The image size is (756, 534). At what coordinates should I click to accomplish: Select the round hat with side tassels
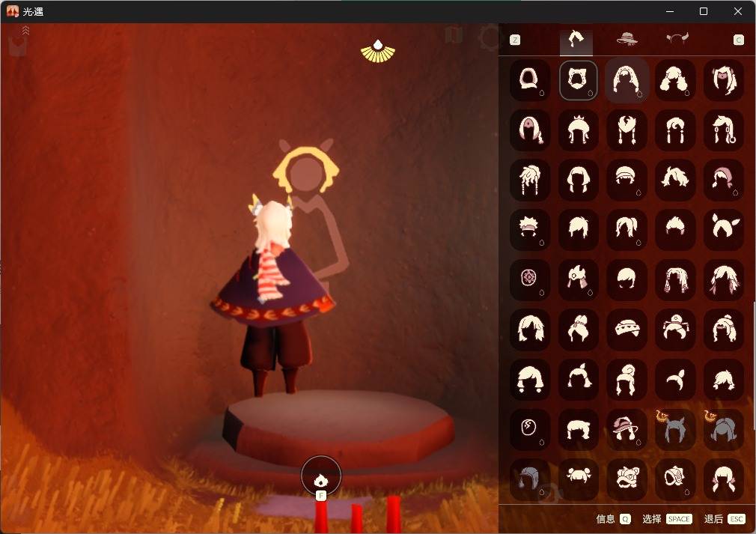(675, 330)
